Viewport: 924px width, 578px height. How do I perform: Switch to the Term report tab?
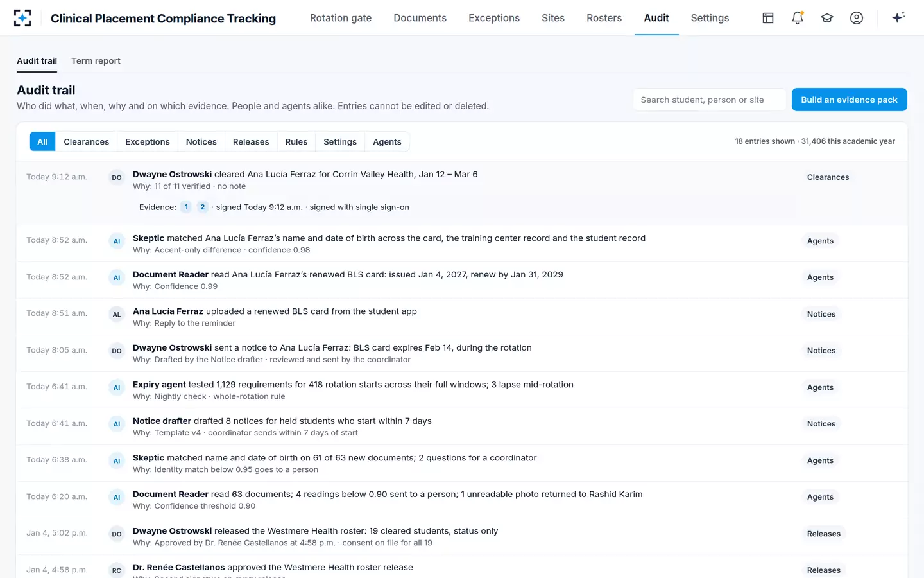[x=96, y=61]
